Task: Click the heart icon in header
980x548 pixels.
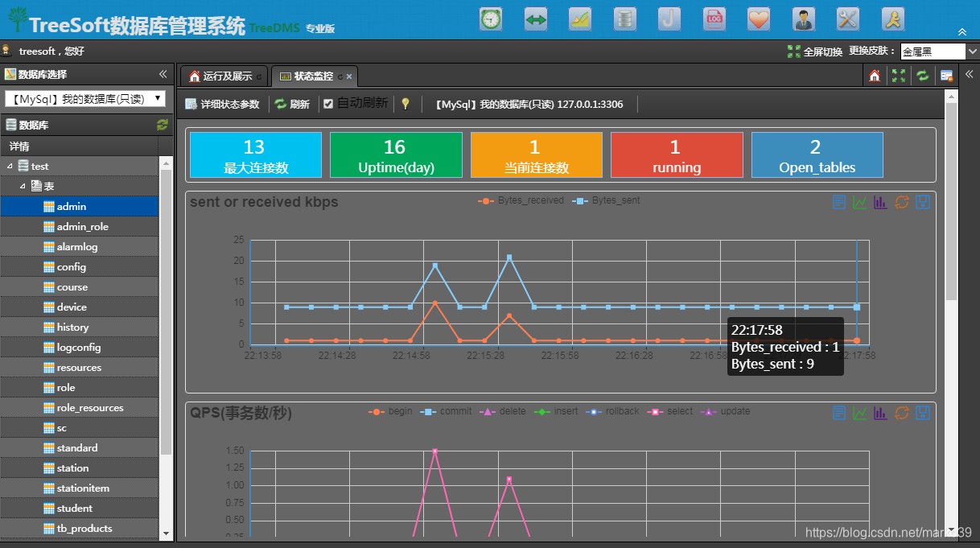Action: (759, 19)
